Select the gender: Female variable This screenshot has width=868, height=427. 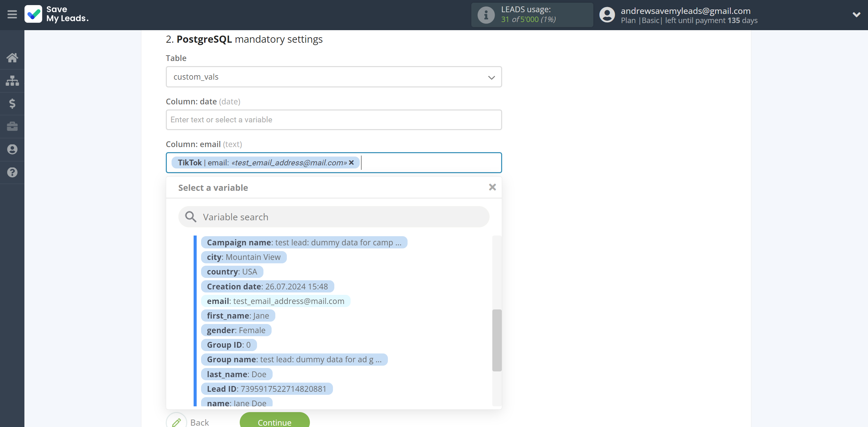[236, 330]
